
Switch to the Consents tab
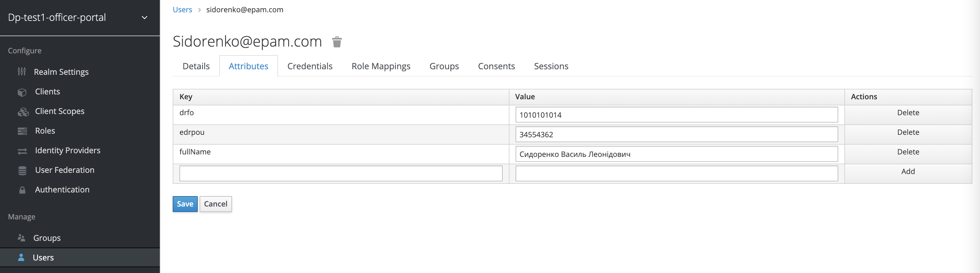496,66
